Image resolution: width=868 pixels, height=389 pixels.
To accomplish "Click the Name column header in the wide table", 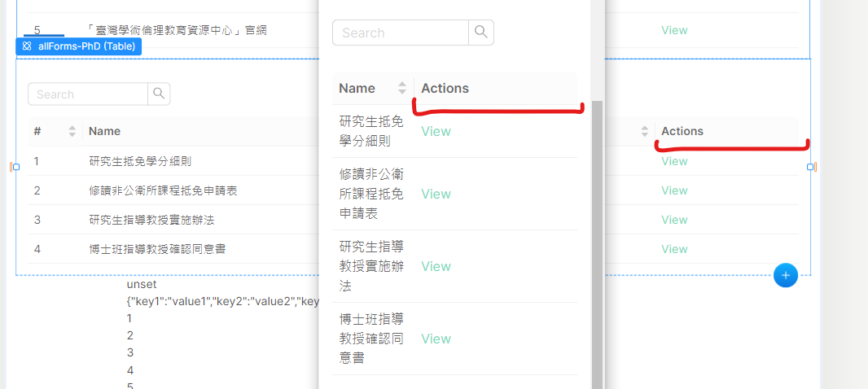I will [105, 131].
